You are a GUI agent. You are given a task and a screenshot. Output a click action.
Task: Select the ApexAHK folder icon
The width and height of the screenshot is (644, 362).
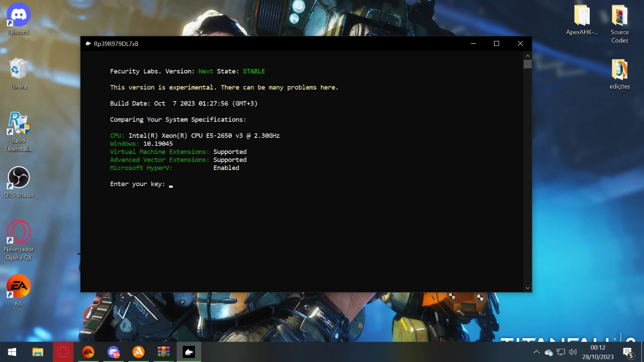pyautogui.click(x=582, y=20)
